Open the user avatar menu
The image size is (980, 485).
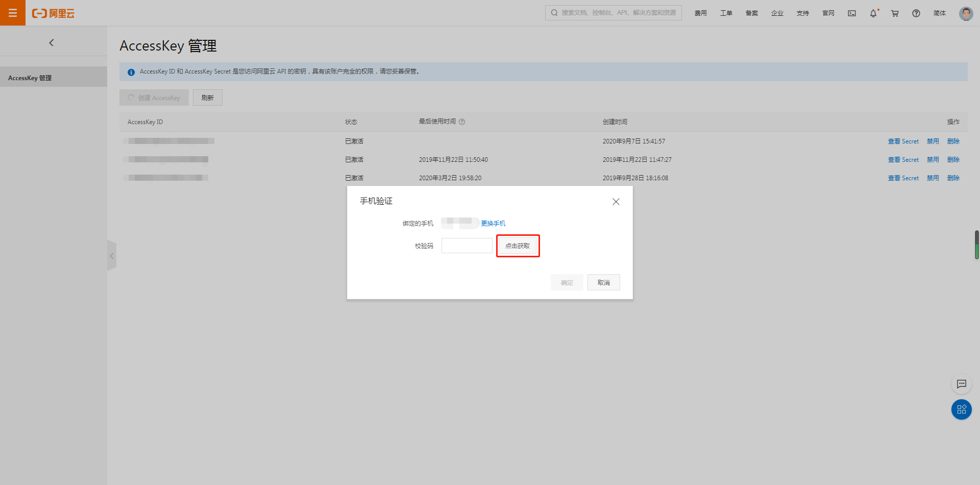966,13
